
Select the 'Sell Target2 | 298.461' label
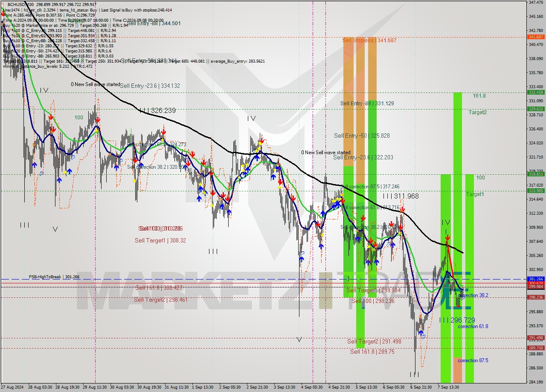pyautogui.click(x=160, y=300)
